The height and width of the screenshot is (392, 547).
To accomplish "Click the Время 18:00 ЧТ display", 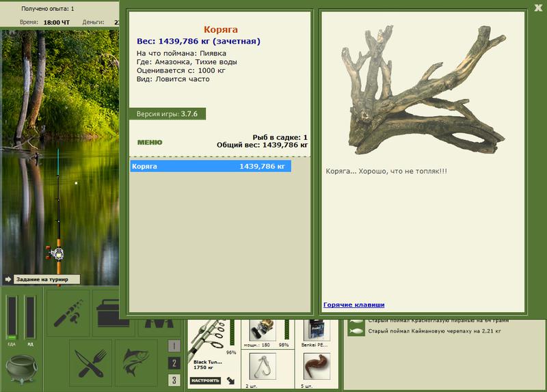I will [44, 23].
